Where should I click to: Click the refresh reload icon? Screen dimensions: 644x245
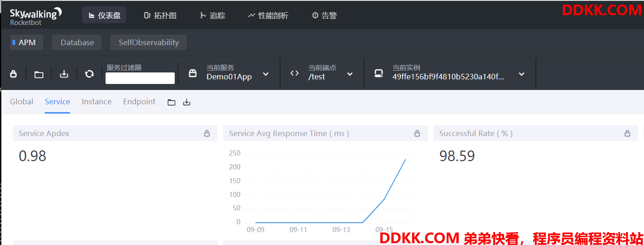[x=89, y=74]
